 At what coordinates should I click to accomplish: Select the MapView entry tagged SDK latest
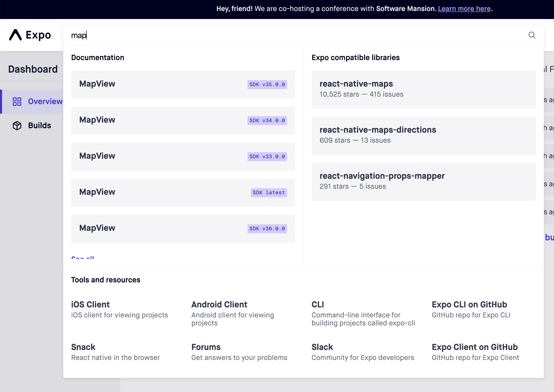click(183, 192)
